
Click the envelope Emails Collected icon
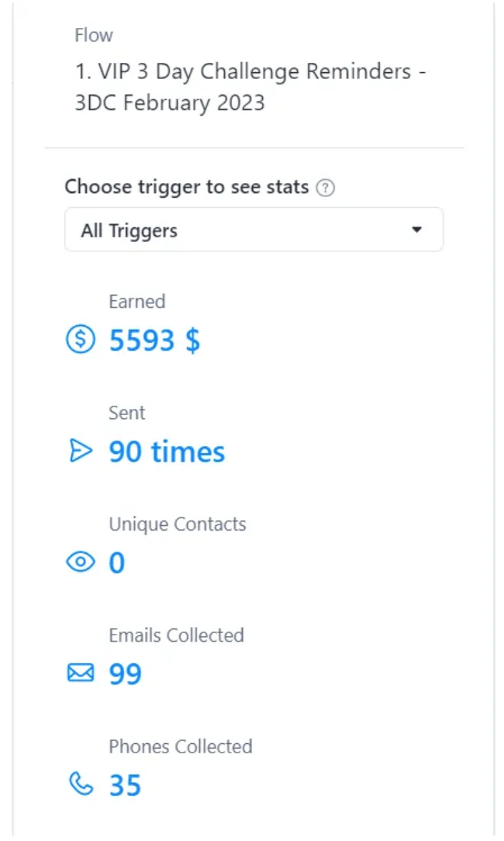click(81, 673)
